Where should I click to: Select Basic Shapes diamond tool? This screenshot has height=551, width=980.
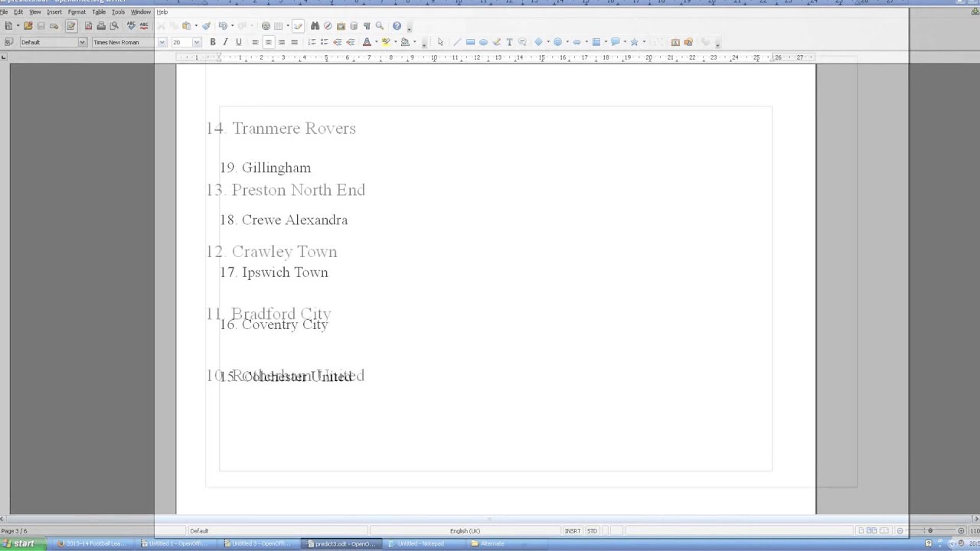point(538,42)
